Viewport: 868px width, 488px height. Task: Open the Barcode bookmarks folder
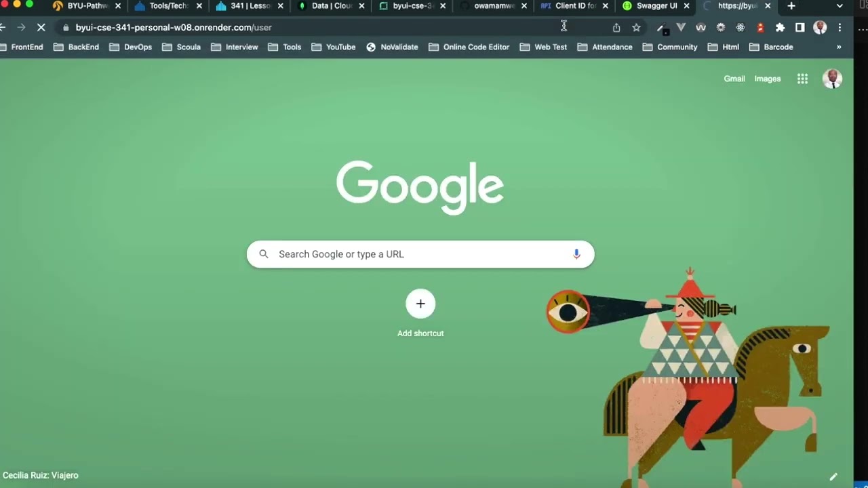771,47
